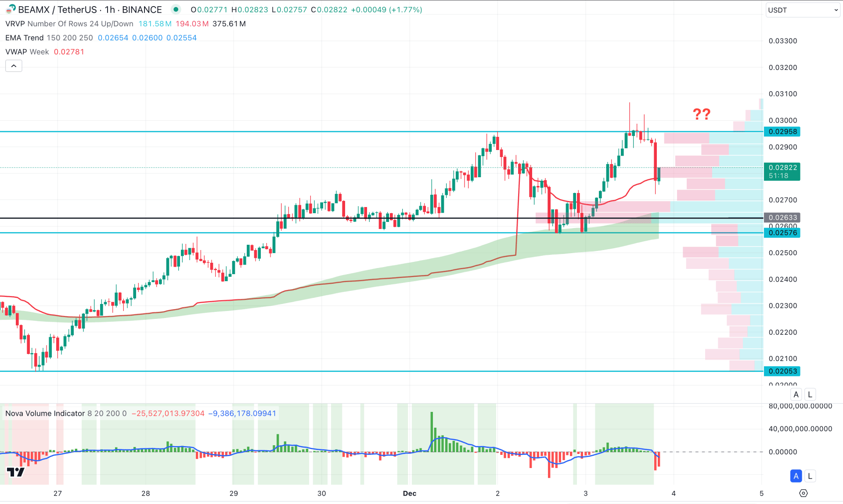Click the Nova value −9,386,178.09941

pyautogui.click(x=242, y=413)
